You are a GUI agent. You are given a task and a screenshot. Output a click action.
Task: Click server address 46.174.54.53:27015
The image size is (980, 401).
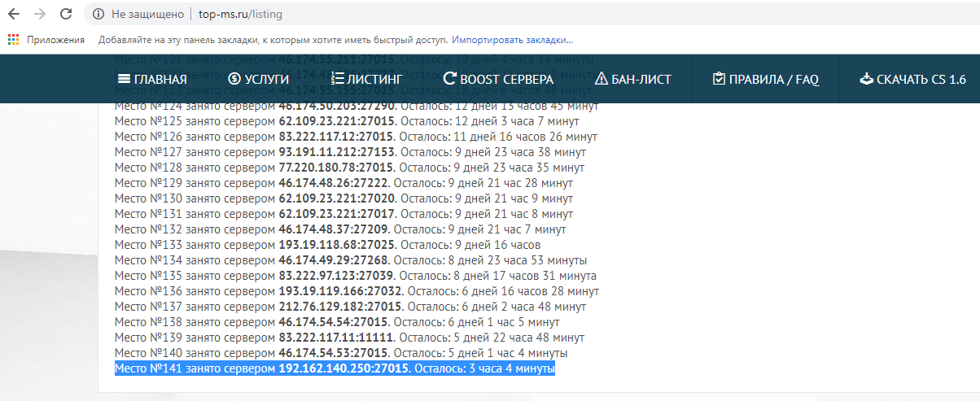click(x=334, y=353)
